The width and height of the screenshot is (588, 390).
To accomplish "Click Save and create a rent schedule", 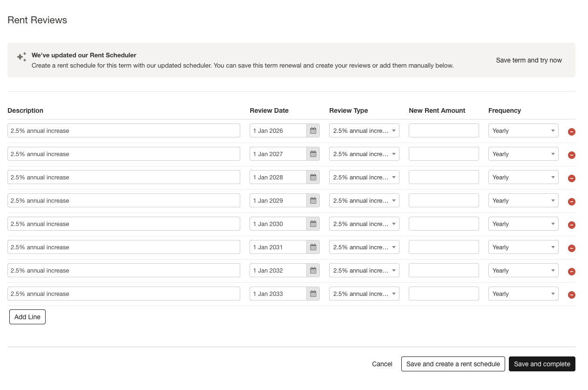I will (453, 364).
